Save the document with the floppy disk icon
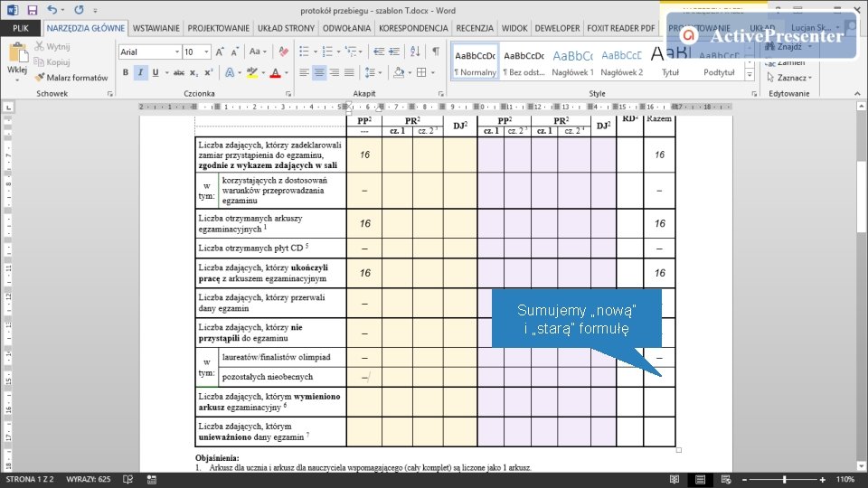 point(33,10)
